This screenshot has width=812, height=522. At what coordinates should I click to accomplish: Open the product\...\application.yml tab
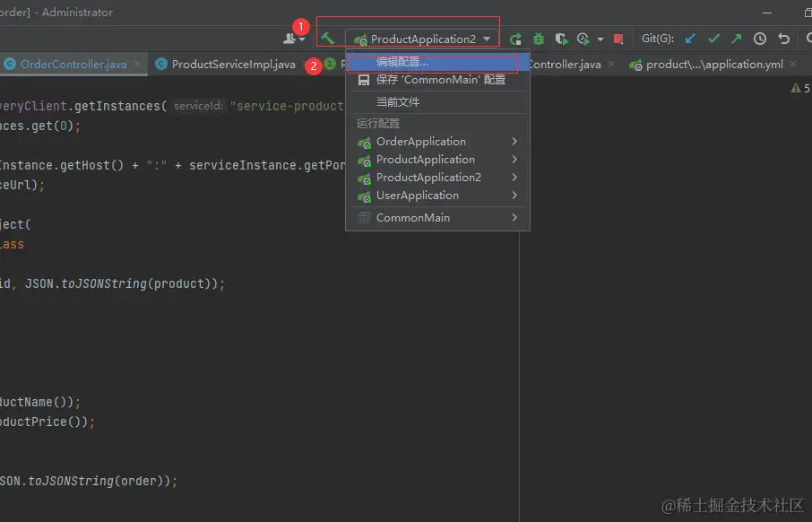point(713,65)
